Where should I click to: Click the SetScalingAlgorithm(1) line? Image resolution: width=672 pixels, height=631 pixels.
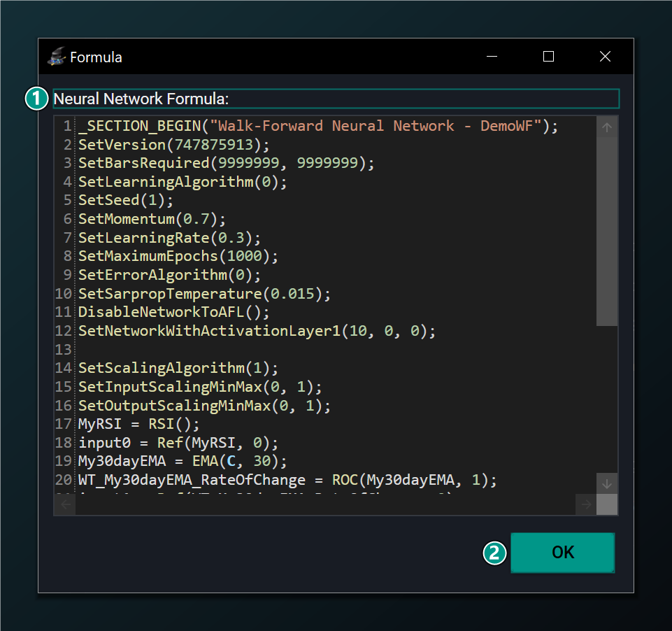point(178,368)
